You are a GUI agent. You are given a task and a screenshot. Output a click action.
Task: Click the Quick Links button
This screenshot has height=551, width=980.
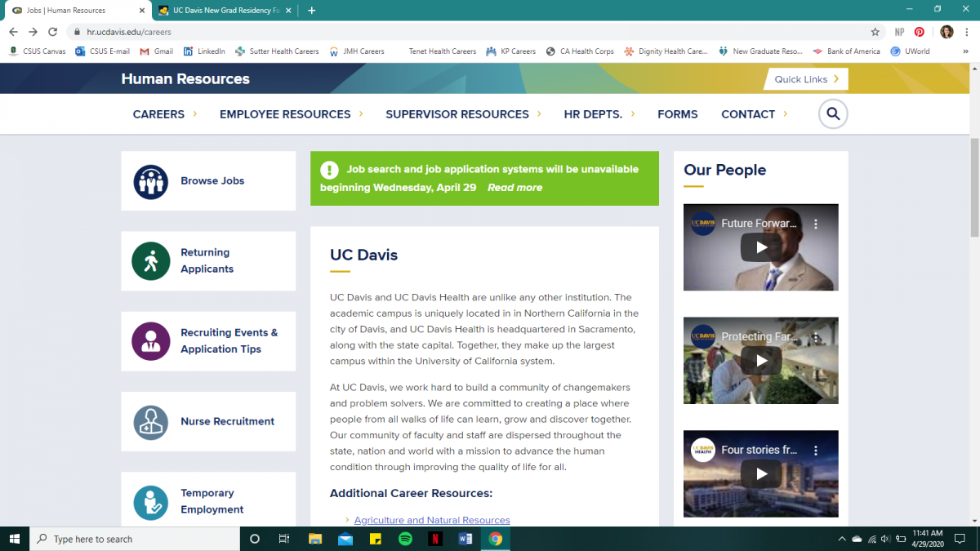coord(806,79)
